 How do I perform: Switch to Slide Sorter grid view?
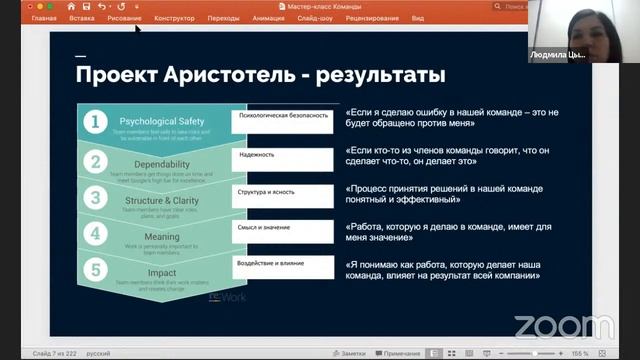click(x=451, y=353)
